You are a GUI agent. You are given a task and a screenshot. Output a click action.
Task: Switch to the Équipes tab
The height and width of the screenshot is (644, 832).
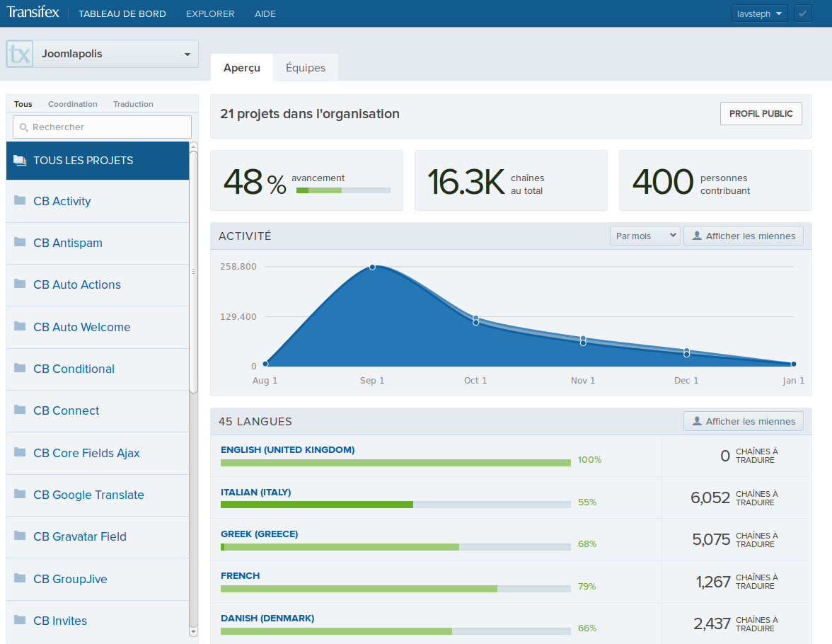pyautogui.click(x=305, y=68)
